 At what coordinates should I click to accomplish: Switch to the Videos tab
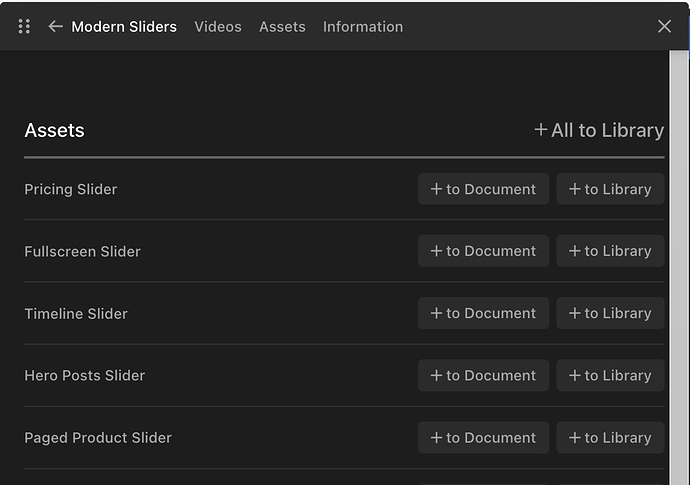tap(218, 27)
